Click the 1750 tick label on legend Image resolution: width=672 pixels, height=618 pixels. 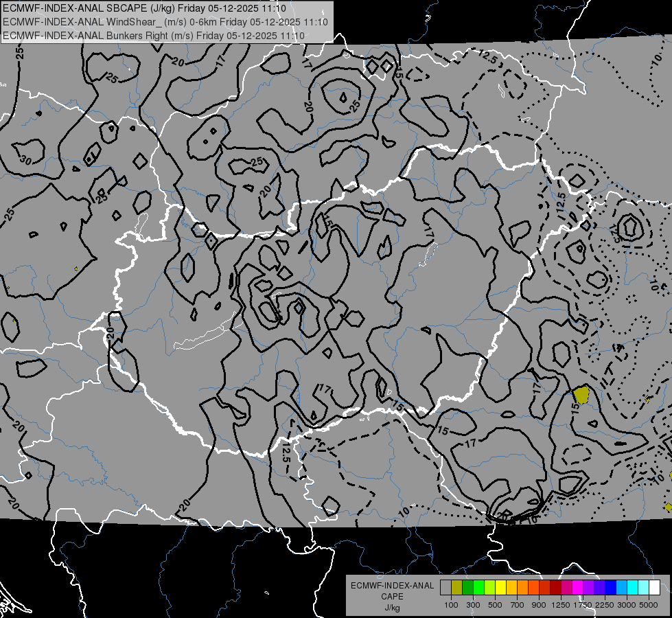coord(583,605)
